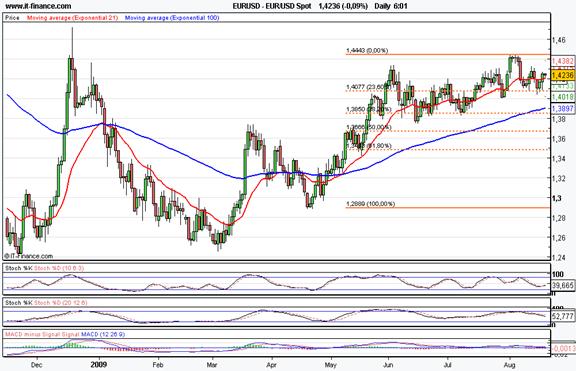
Task: Click the 100 level on first stochastic axis
Action: click(558, 274)
